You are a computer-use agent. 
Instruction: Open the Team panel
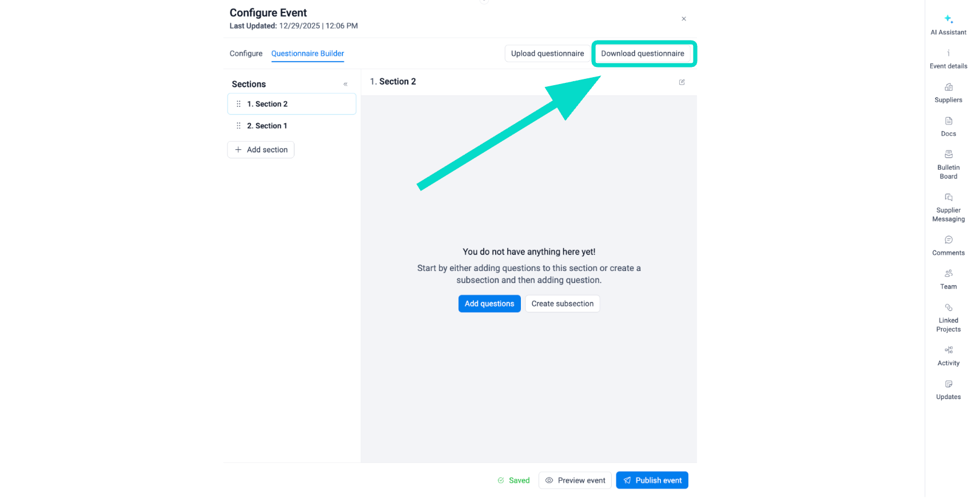[x=948, y=280]
